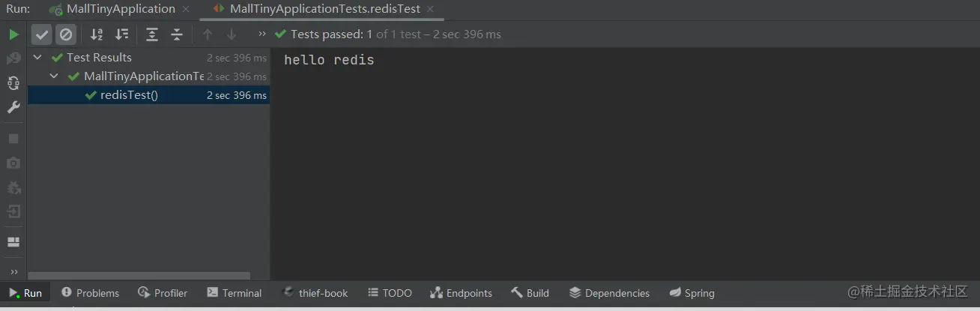980x311 pixels.
Task: Open the layout icon in left sidebar
Action: pos(13,242)
